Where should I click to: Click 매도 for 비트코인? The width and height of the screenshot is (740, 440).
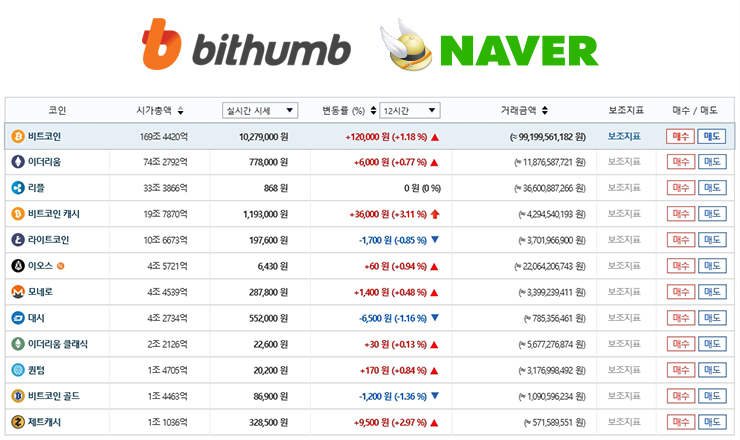pyautogui.click(x=712, y=136)
